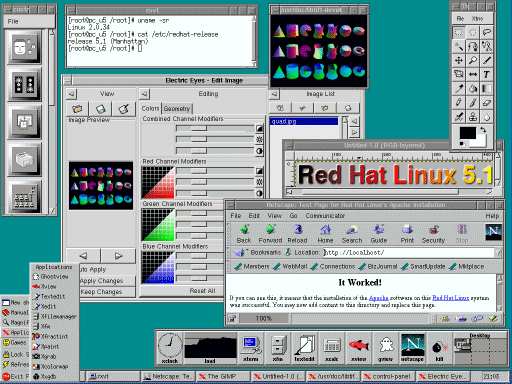Image resolution: width=512 pixels, height=384 pixels.
Task: Select the Gradient Blend tool in GIMP
Action: pos(487,89)
